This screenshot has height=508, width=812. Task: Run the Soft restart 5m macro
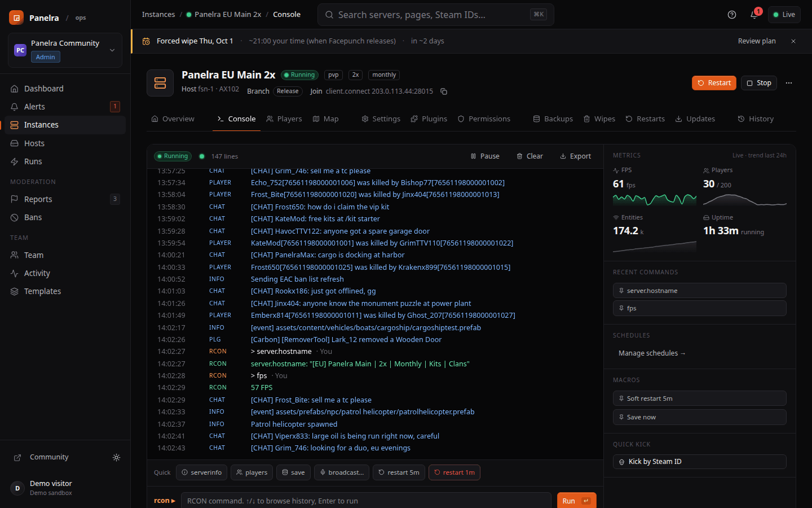700,398
